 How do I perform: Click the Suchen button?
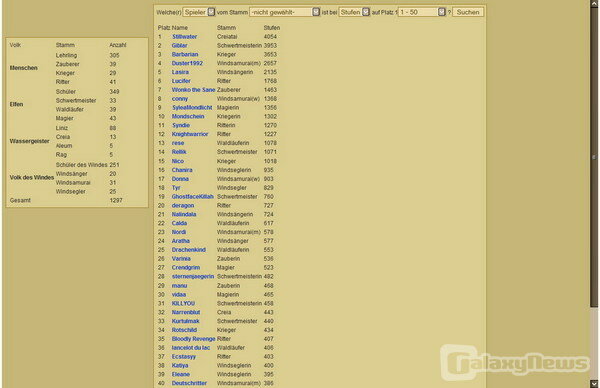468,12
